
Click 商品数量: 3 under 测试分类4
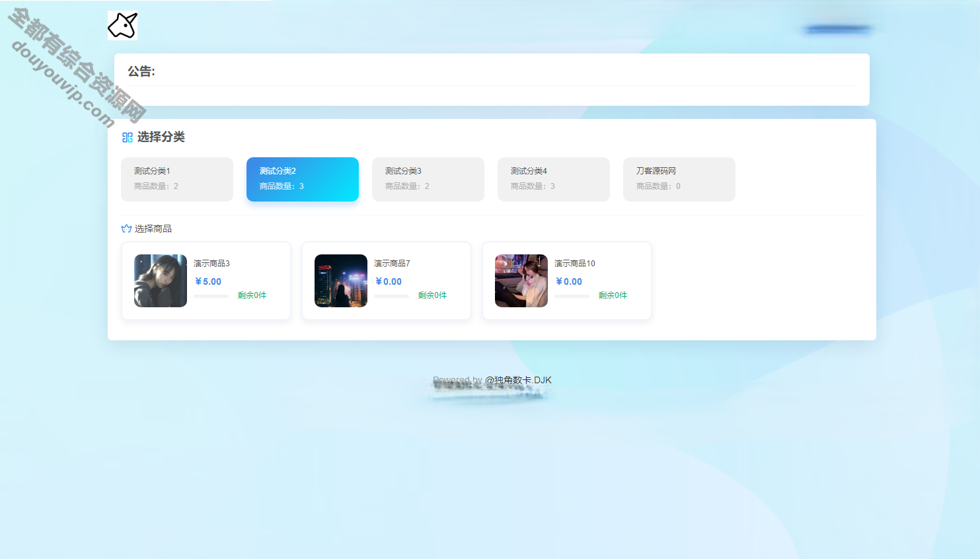533,186
